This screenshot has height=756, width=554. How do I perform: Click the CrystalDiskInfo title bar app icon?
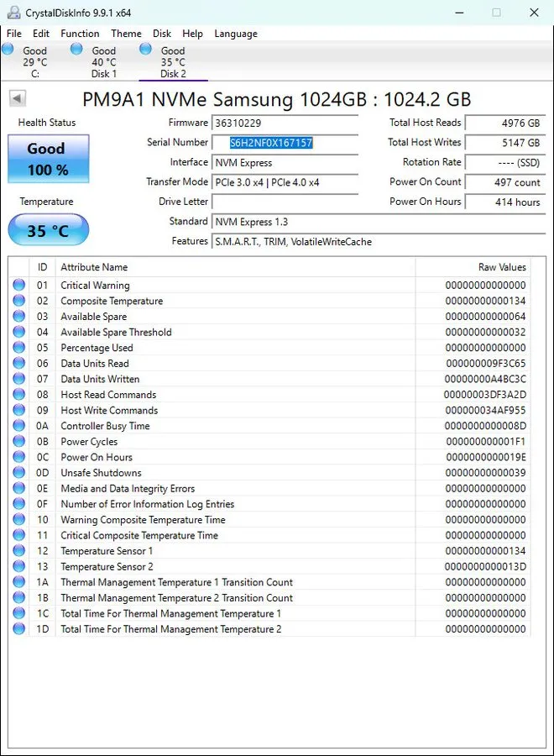(x=14, y=13)
